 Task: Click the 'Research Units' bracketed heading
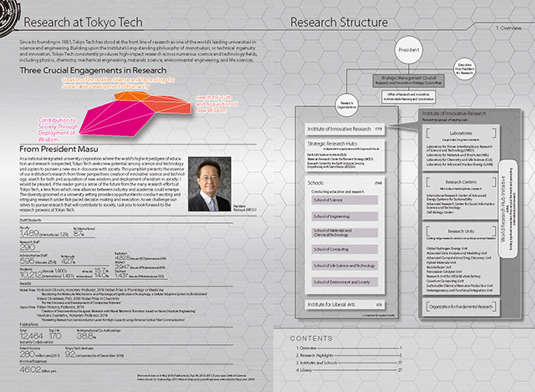tap(461, 231)
